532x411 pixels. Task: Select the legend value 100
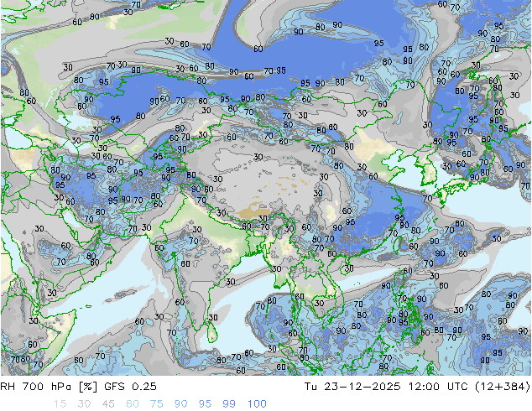coord(257,404)
